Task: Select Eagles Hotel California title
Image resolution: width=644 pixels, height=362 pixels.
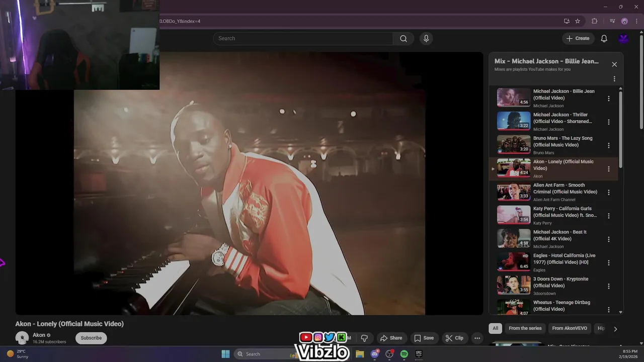Action: [565, 259]
